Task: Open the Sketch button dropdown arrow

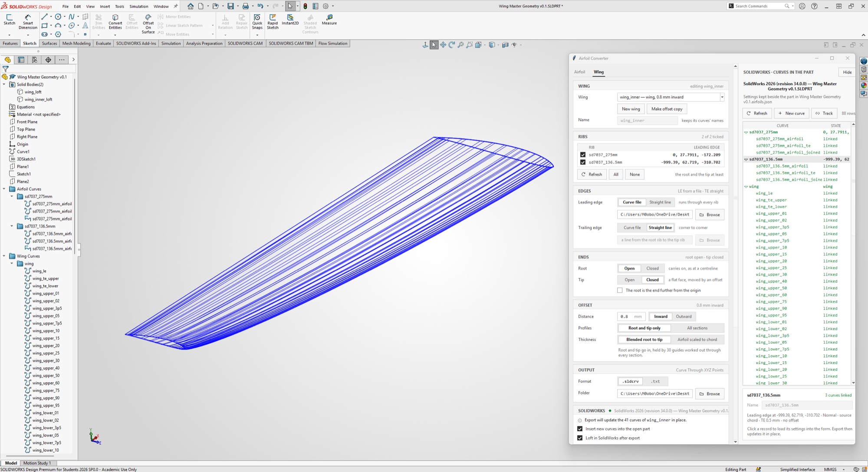Action: (9, 35)
